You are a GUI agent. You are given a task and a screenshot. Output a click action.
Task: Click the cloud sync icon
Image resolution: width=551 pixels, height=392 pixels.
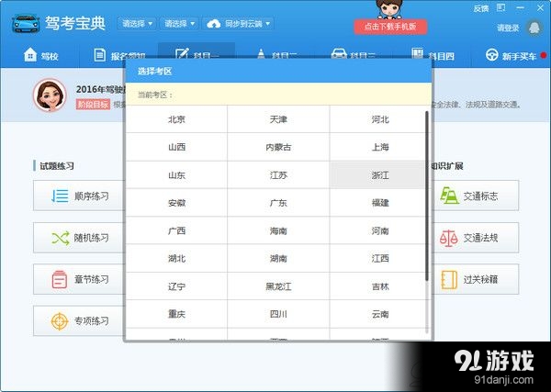(x=214, y=24)
